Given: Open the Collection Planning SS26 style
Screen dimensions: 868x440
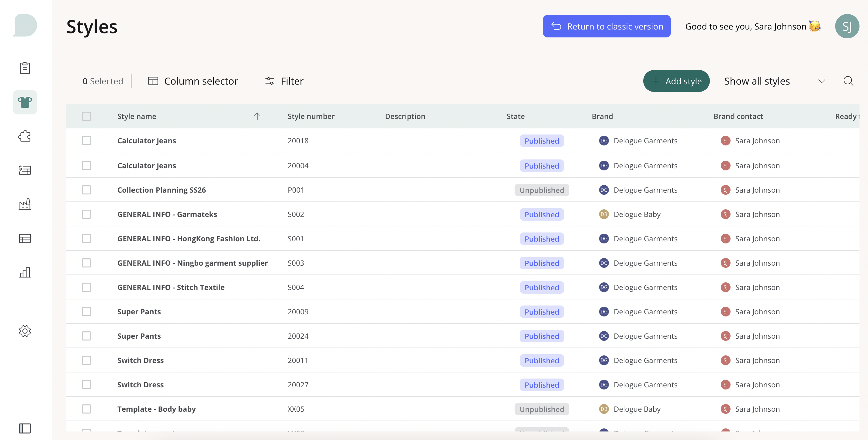Looking at the screenshot, I should pos(161,190).
